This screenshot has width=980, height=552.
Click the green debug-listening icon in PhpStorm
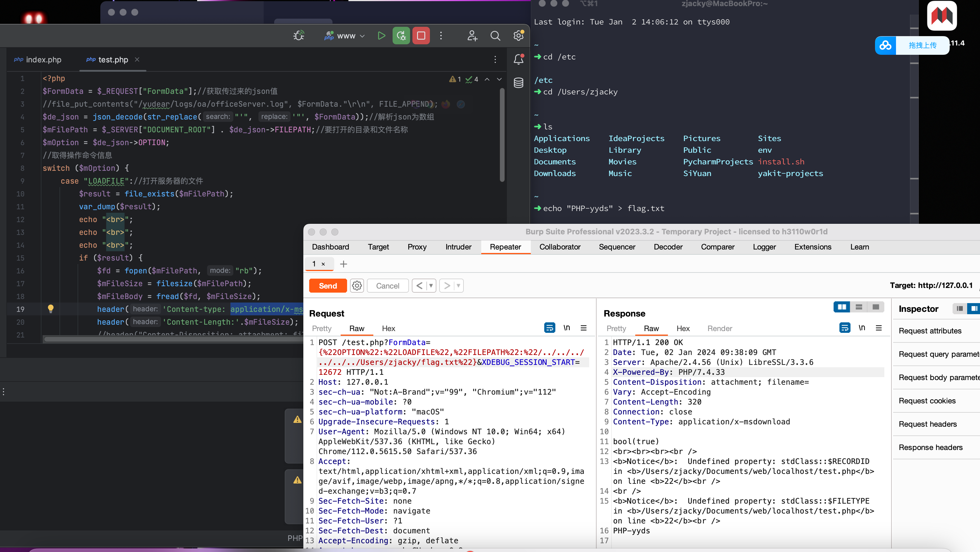coord(401,36)
